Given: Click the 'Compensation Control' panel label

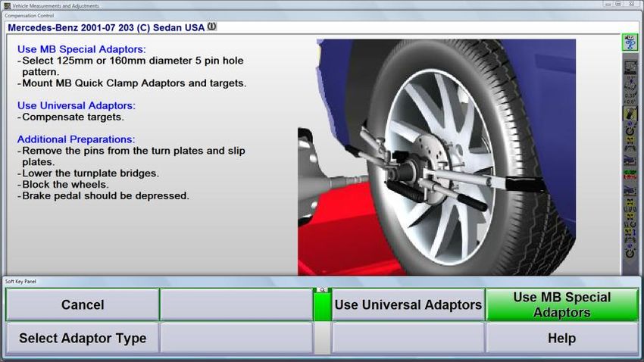Looking at the screenshot, I should point(29,16).
